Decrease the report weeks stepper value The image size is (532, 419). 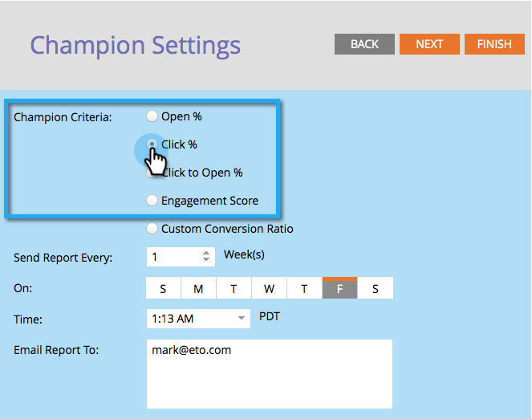[206, 259]
